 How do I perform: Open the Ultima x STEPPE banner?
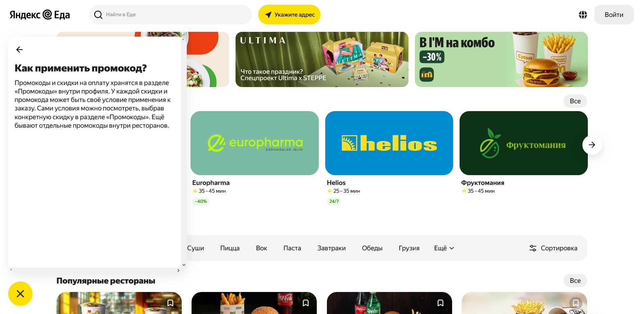coord(322,59)
